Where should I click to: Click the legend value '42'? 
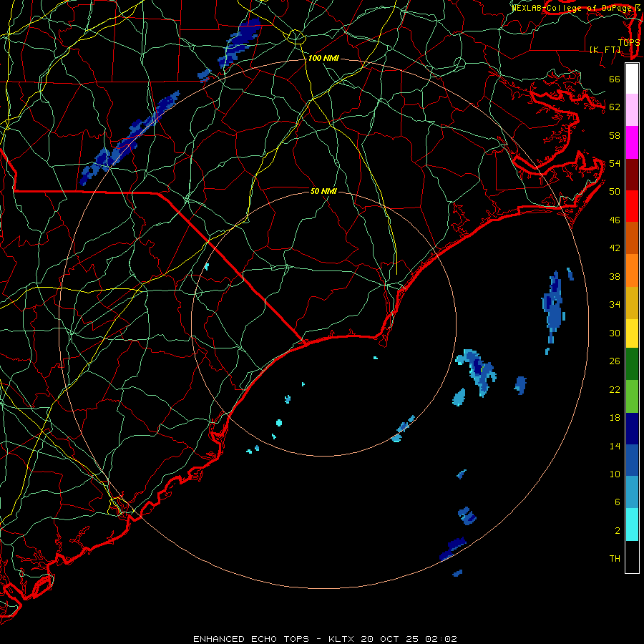coord(615,248)
